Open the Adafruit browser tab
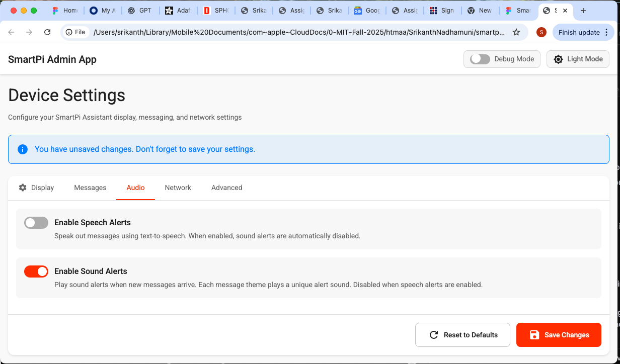 tap(178, 10)
